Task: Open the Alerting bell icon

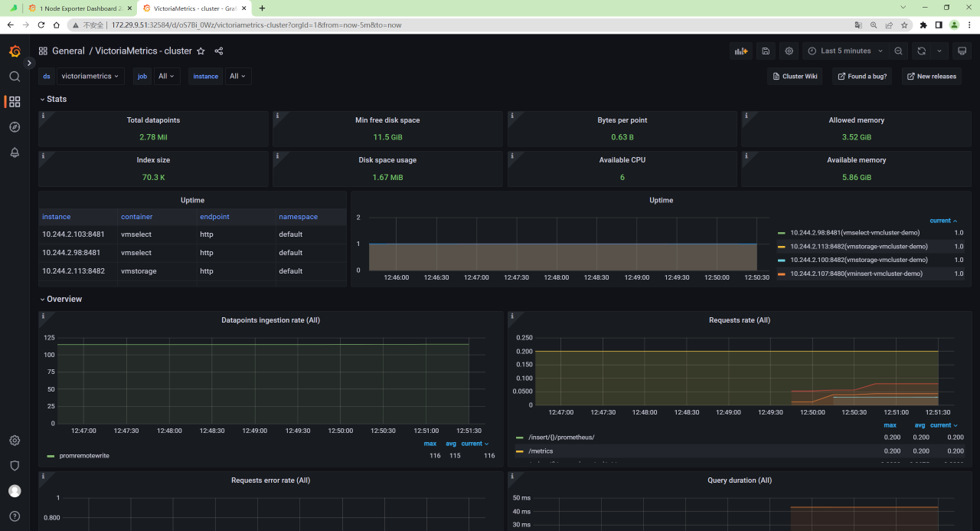Action: click(x=15, y=152)
